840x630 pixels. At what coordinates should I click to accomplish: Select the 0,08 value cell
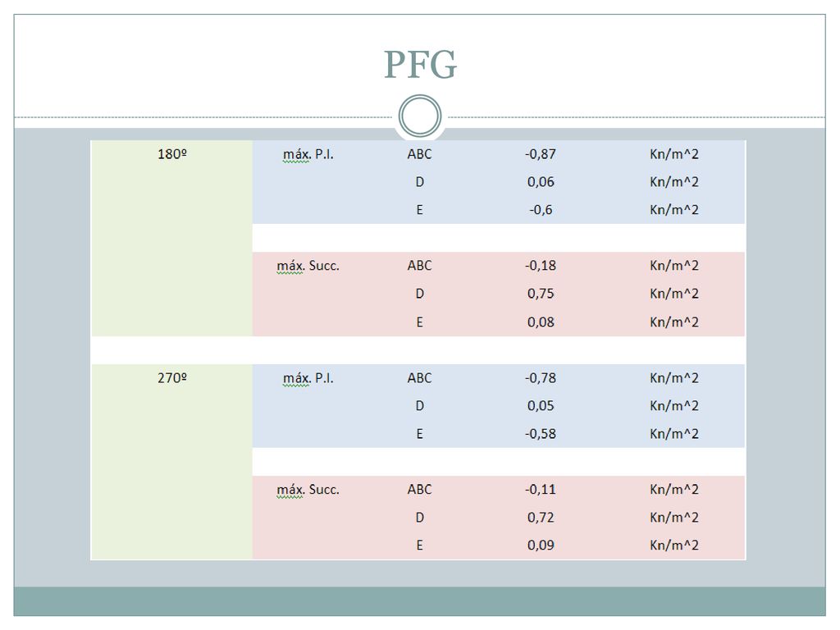pos(541,322)
